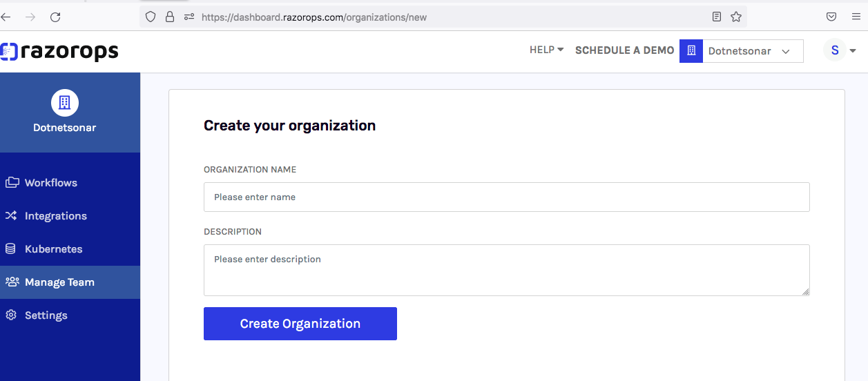Click the Manage Team people icon
The image size is (868, 381).
12,282
